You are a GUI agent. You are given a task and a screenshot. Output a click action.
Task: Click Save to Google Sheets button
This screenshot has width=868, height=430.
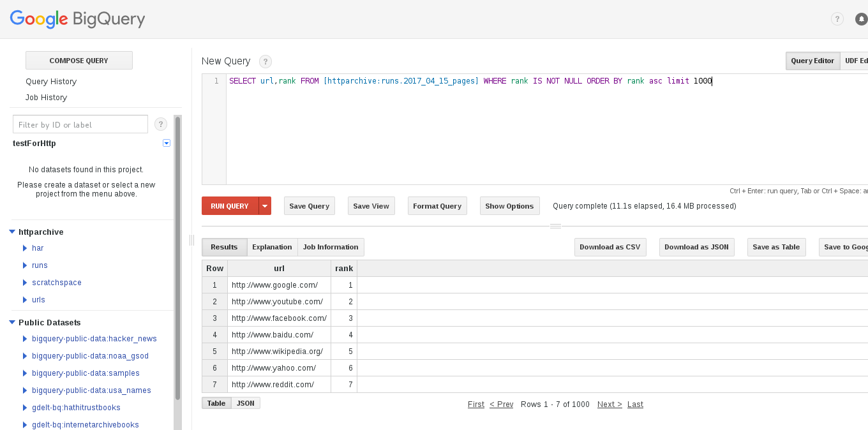pyautogui.click(x=844, y=247)
